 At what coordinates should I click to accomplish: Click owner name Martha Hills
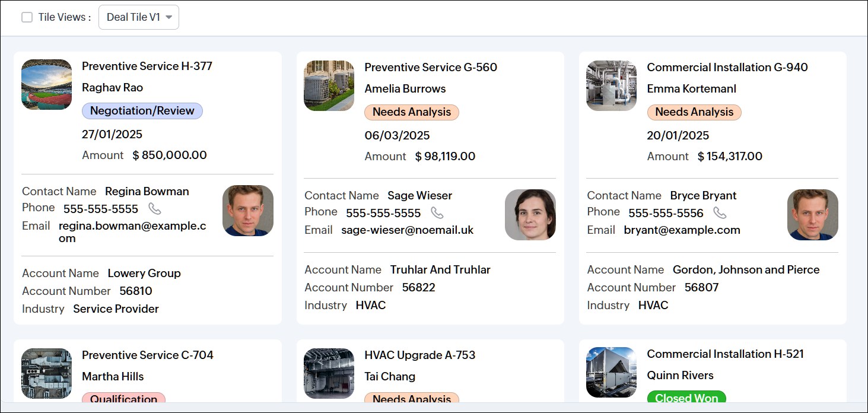(113, 376)
